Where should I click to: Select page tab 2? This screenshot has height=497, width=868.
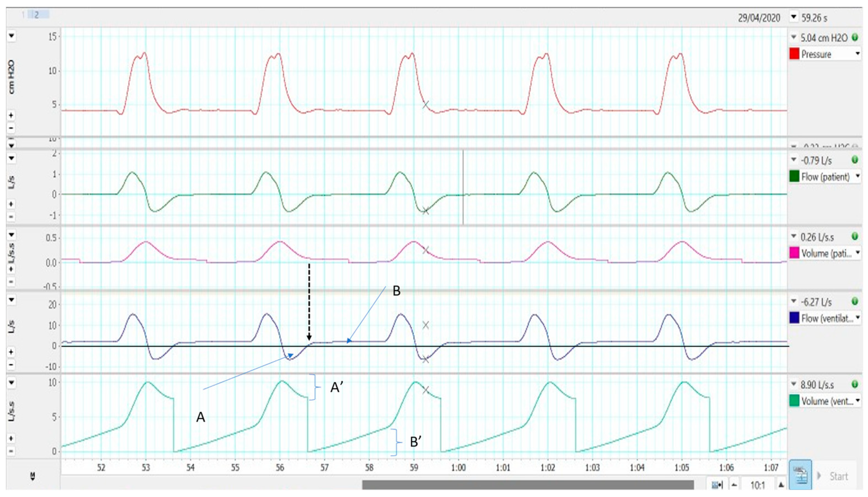coord(37,14)
